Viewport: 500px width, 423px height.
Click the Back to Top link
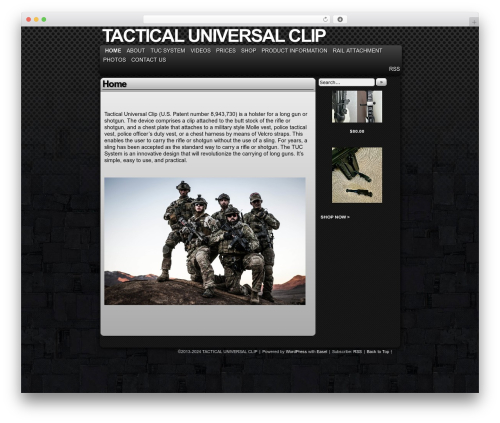point(378,352)
